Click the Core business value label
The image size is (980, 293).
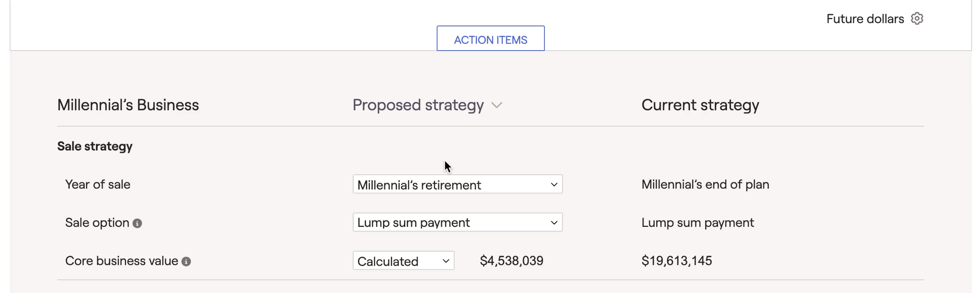[122, 261]
